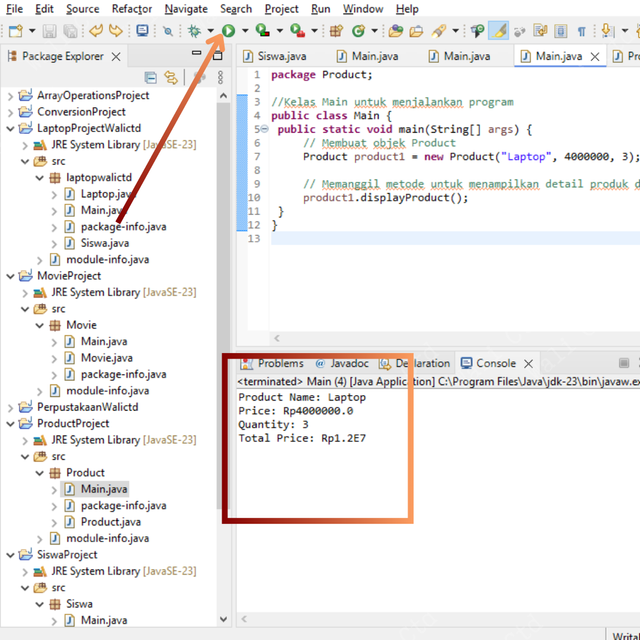The width and height of the screenshot is (640, 640).
Task: Click the green Run button in toolbar
Action: pos(229,31)
